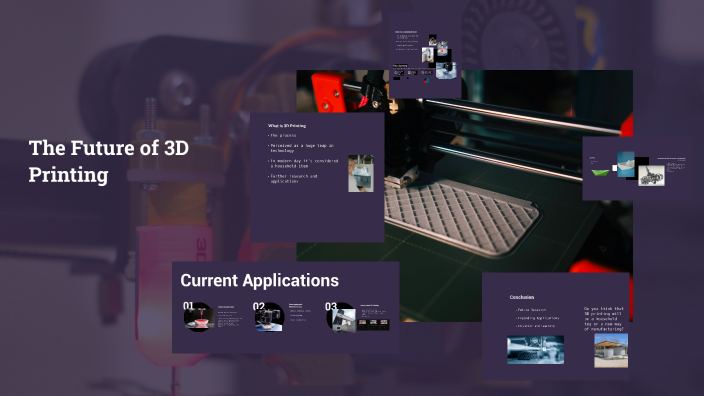Select bullet "Further research and applications"
Screen dimensions: 704x396
click(x=293, y=179)
